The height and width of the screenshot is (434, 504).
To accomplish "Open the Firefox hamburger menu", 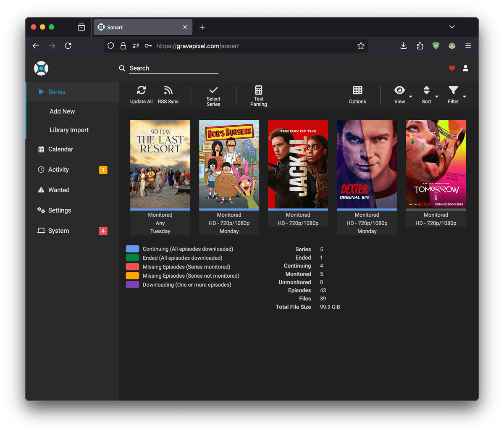I will click(x=468, y=46).
